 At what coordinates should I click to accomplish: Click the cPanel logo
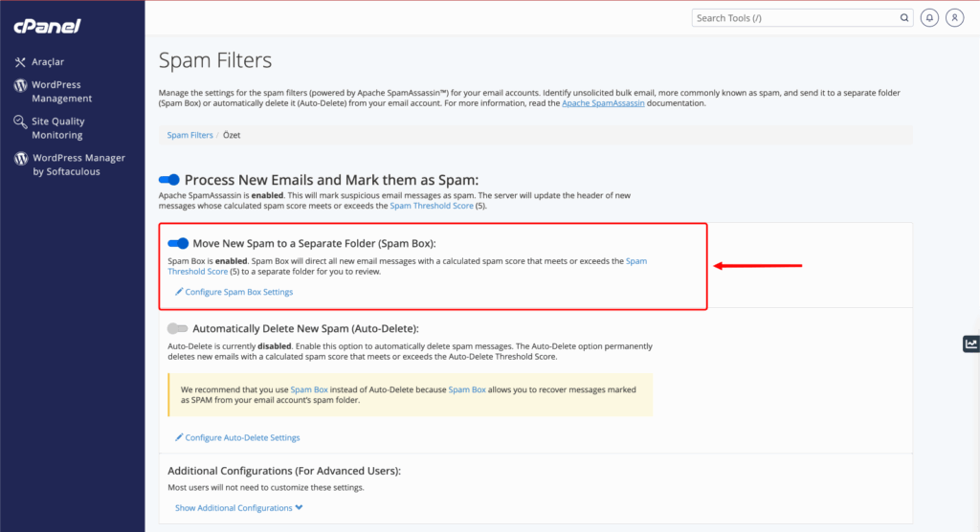coord(48,26)
